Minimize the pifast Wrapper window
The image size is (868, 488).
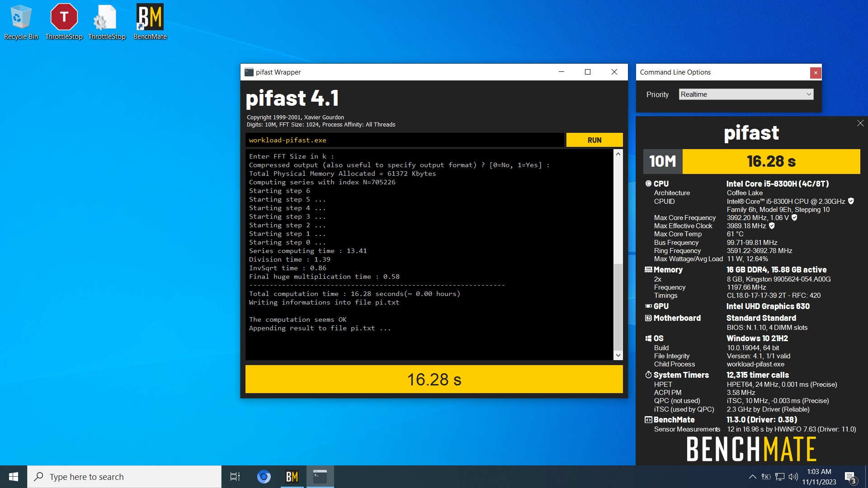click(561, 72)
